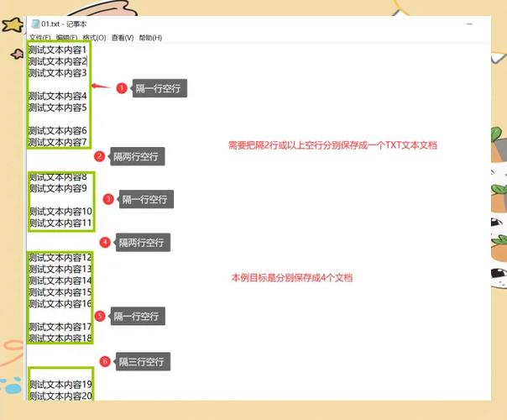
Task: Click the yellow star icon on the desktop
Action: point(12,25)
